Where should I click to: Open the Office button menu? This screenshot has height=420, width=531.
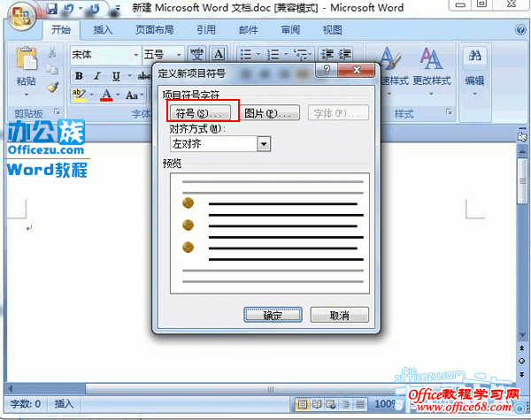tap(21, 15)
